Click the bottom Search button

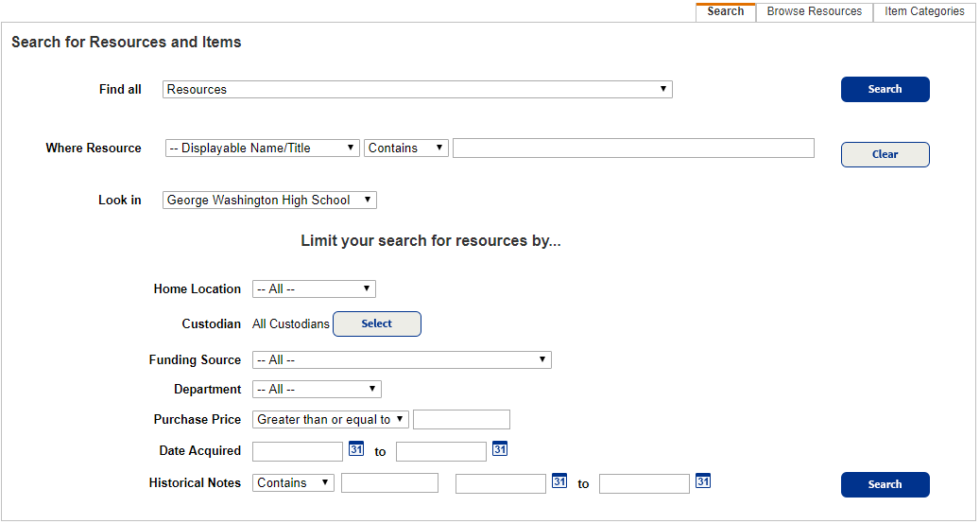[885, 485]
